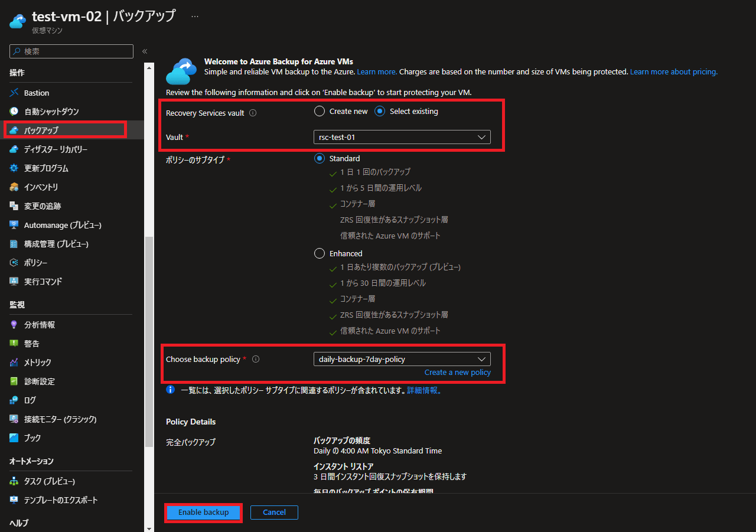Choose the Select existing radio option
756x532 pixels.
tap(380, 111)
